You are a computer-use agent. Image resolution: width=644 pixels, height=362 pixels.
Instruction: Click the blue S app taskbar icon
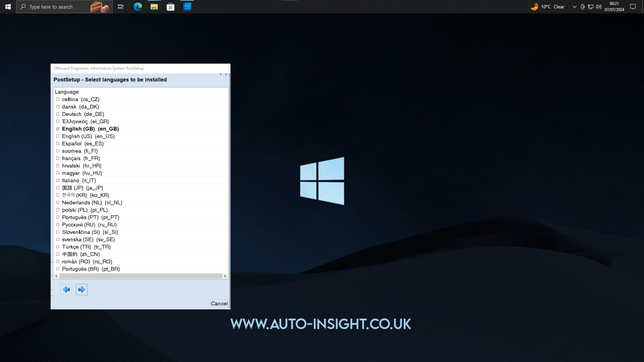[x=187, y=7]
